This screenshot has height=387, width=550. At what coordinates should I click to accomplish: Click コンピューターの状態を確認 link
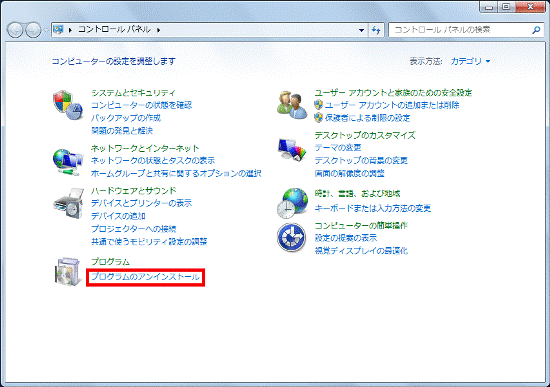click(142, 105)
